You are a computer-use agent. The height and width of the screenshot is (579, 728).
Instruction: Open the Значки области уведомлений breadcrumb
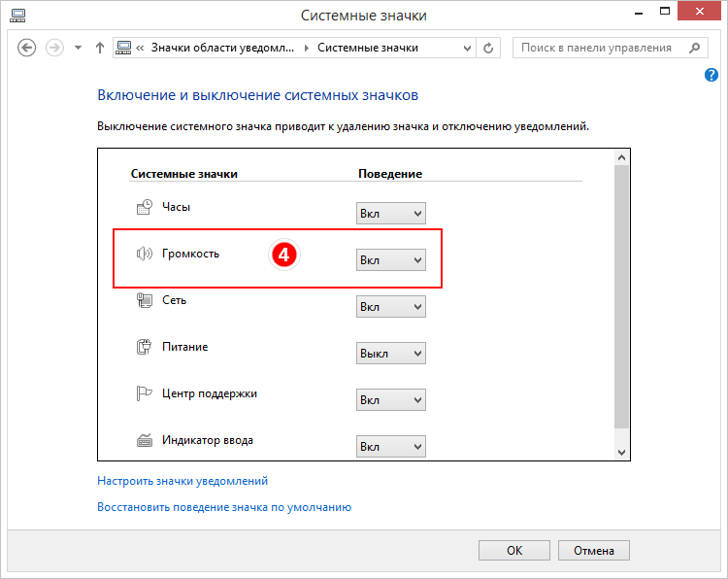point(222,48)
